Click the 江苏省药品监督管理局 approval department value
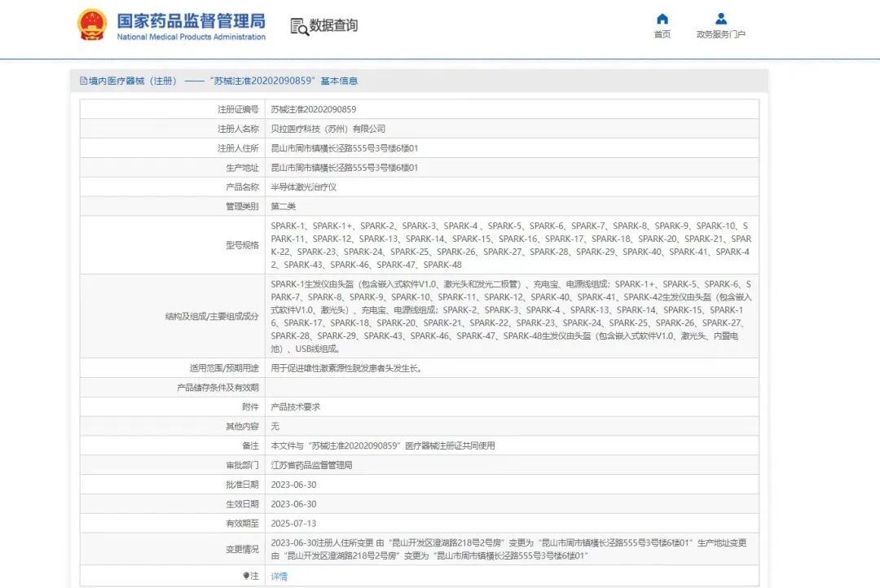880x588 pixels. [311, 465]
